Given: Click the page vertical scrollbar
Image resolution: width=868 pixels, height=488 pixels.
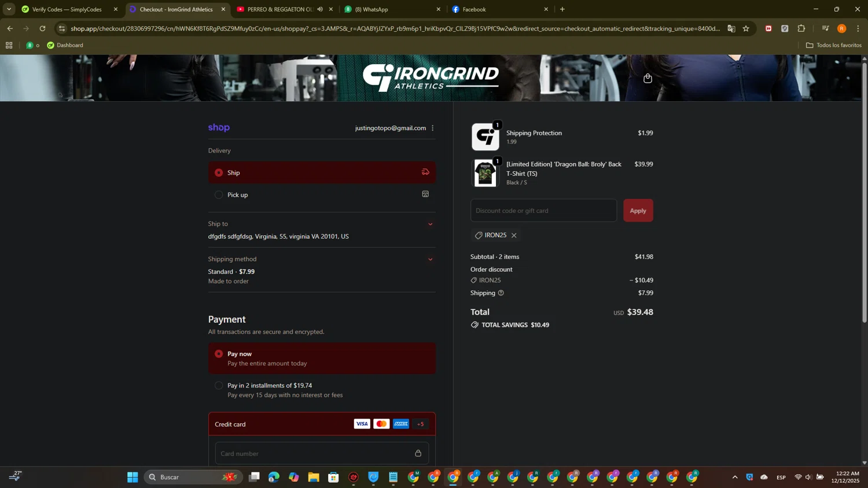Looking at the screenshot, I should (x=865, y=192).
